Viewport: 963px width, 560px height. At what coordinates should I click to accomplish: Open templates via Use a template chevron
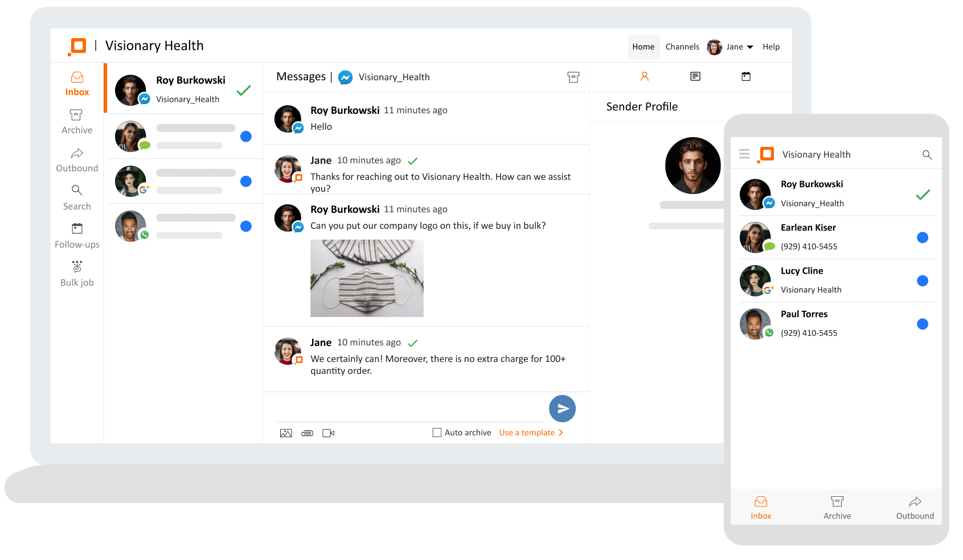(562, 433)
